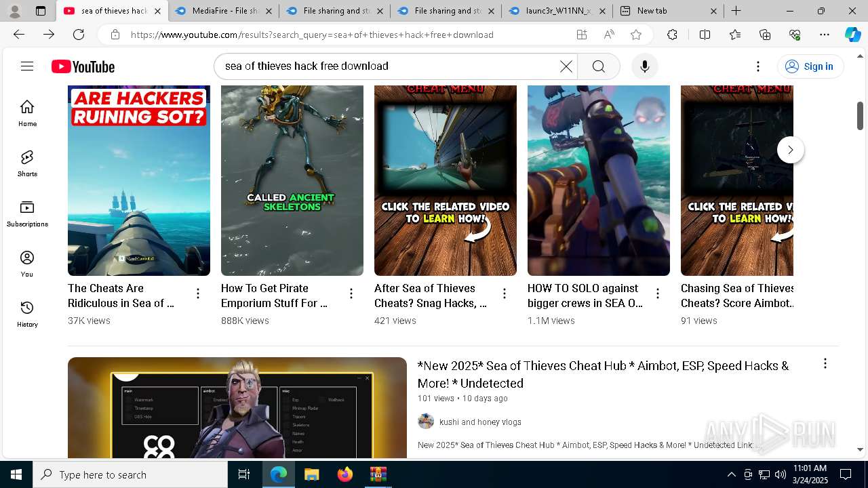The height and width of the screenshot is (488, 868).
Task: Play the Cheat Hub video thumbnail
Action: pyautogui.click(x=237, y=407)
